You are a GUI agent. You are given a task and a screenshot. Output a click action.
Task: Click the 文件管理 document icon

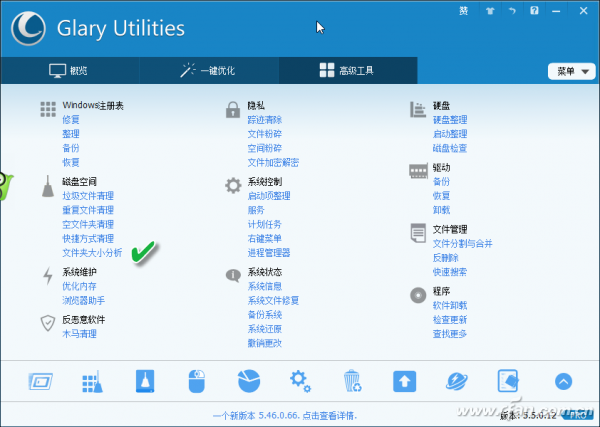418,233
